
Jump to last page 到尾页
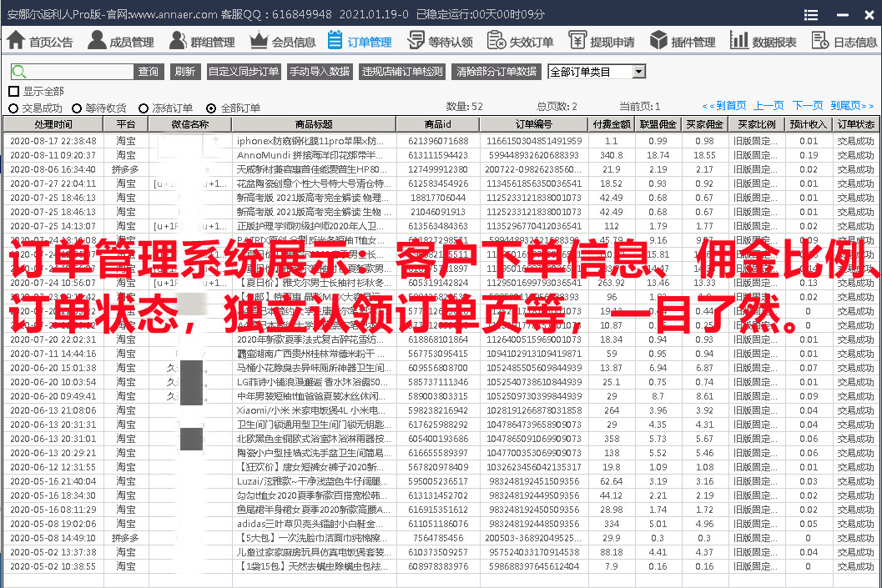coord(852,106)
